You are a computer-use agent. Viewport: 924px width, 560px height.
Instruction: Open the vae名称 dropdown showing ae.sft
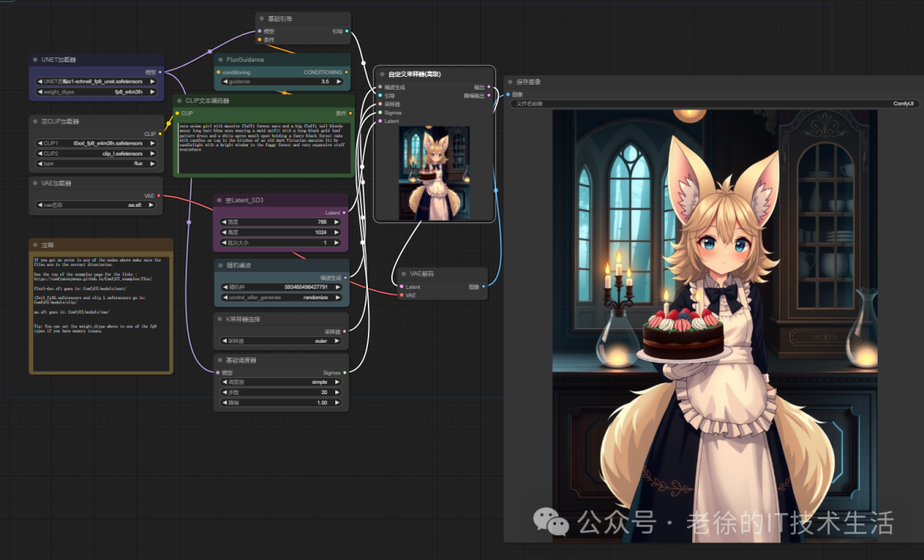tap(96, 205)
